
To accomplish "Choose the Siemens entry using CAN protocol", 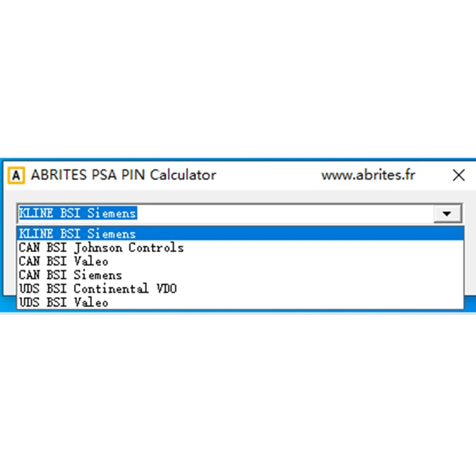I will (240, 275).
